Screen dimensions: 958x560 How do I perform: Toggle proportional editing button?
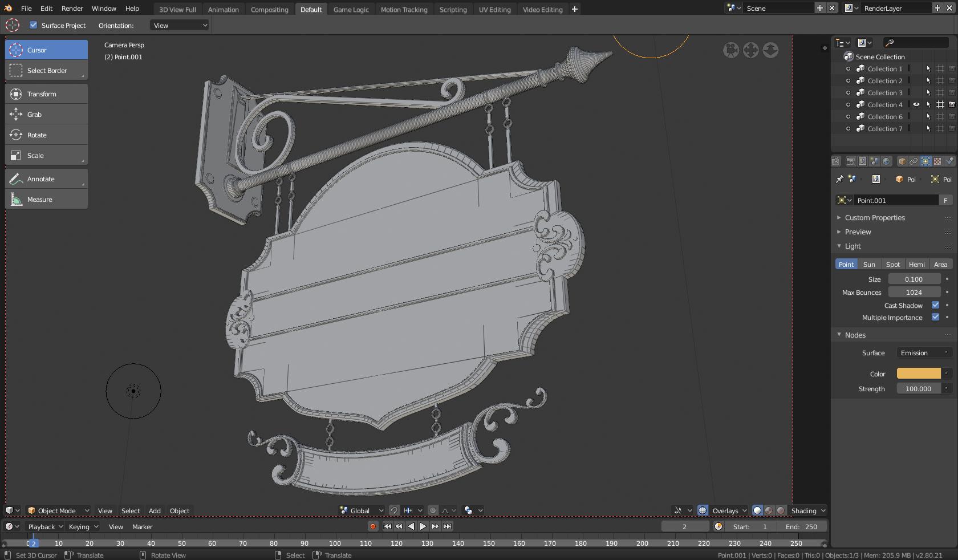tap(433, 510)
